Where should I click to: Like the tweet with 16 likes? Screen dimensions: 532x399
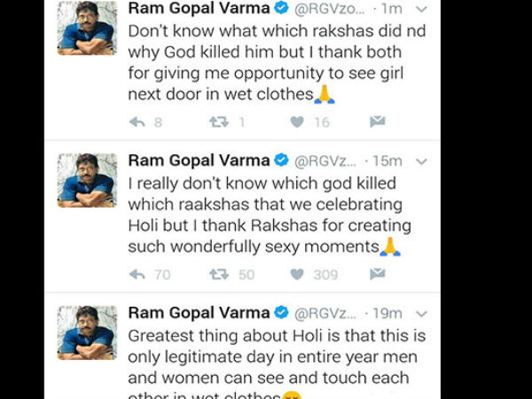coord(297,122)
